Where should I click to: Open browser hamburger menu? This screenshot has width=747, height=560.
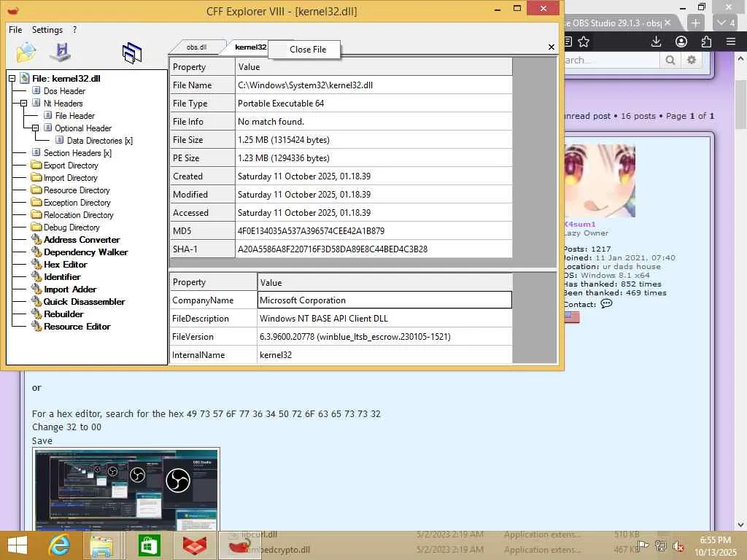pos(731,42)
